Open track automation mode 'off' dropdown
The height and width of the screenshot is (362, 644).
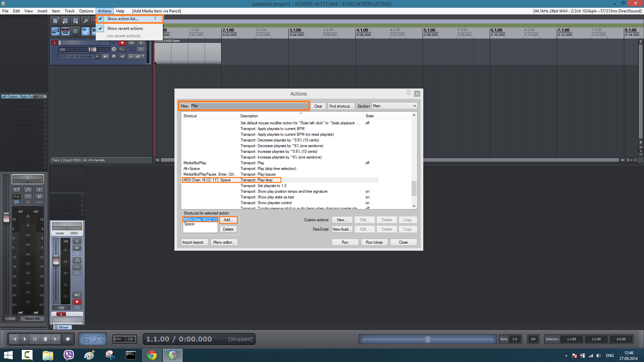[137, 57]
